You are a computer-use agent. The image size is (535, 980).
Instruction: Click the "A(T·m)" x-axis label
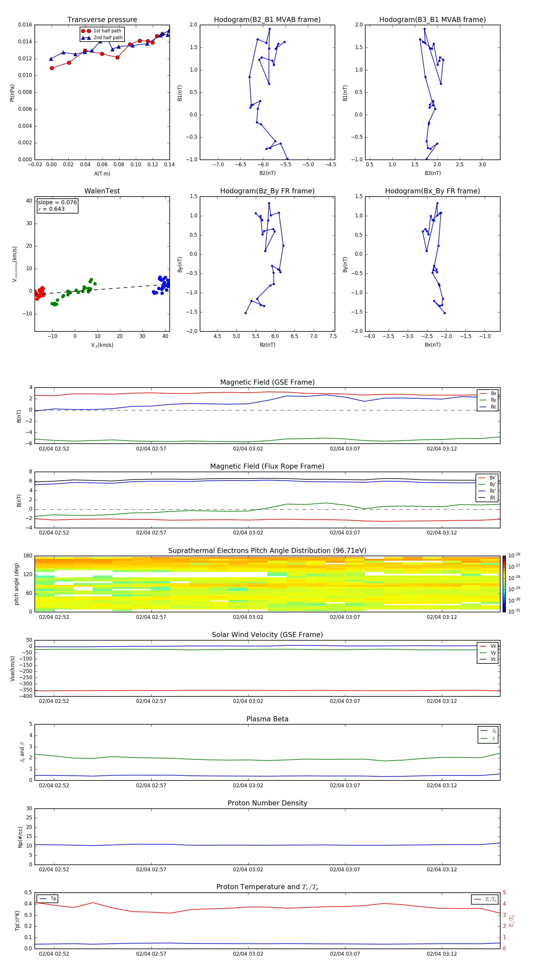coord(102,174)
